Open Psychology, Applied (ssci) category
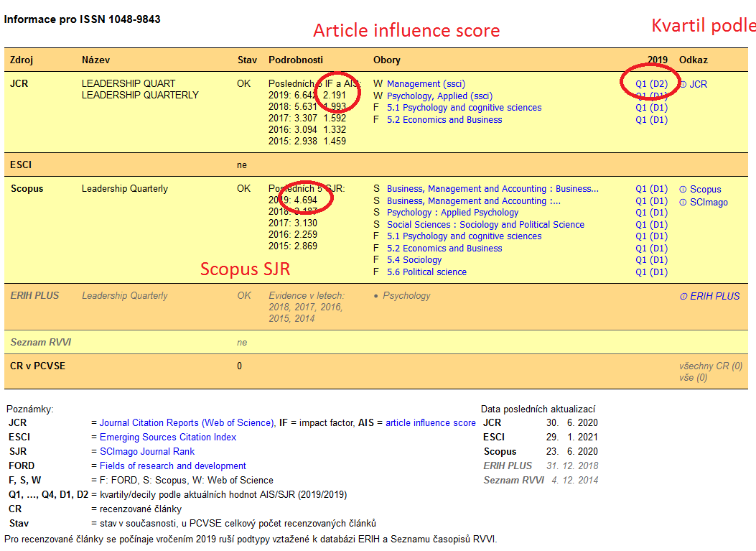756x551 pixels. (x=439, y=96)
